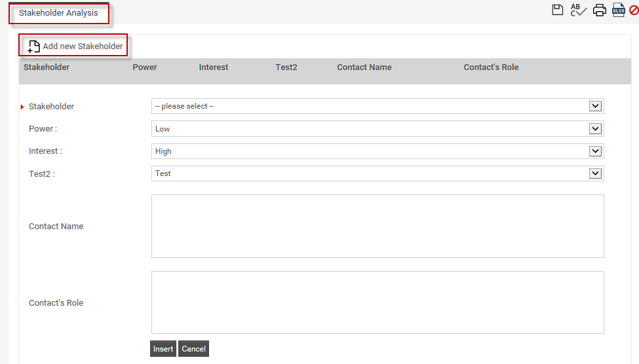The height and width of the screenshot is (364, 639).
Task: Click the Print icon
Action: click(600, 10)
